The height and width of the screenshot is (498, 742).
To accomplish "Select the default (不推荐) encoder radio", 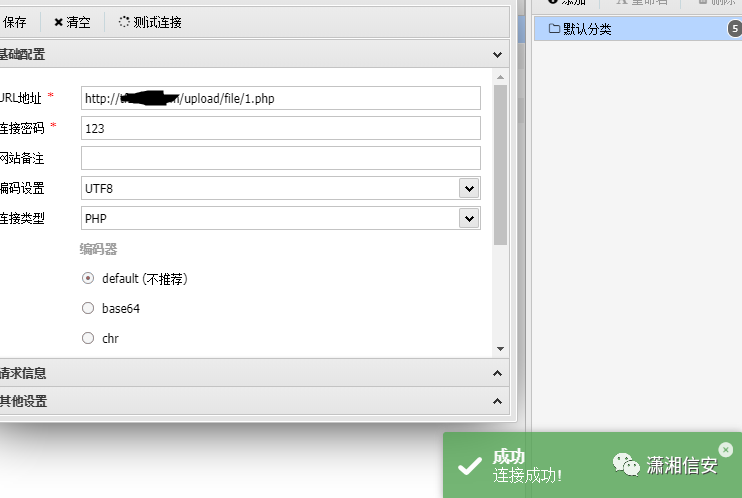I will tap(88, 278).
